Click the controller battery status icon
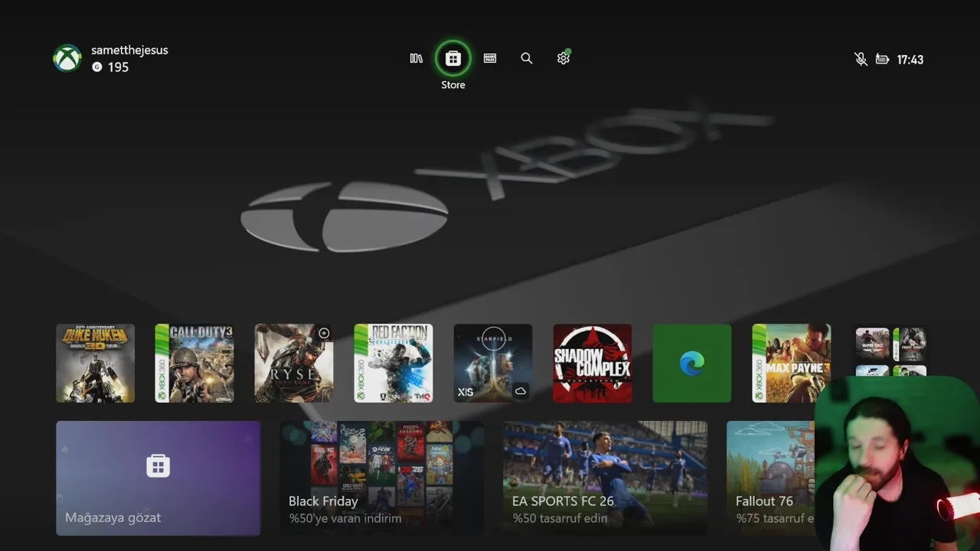 [882, 59]
